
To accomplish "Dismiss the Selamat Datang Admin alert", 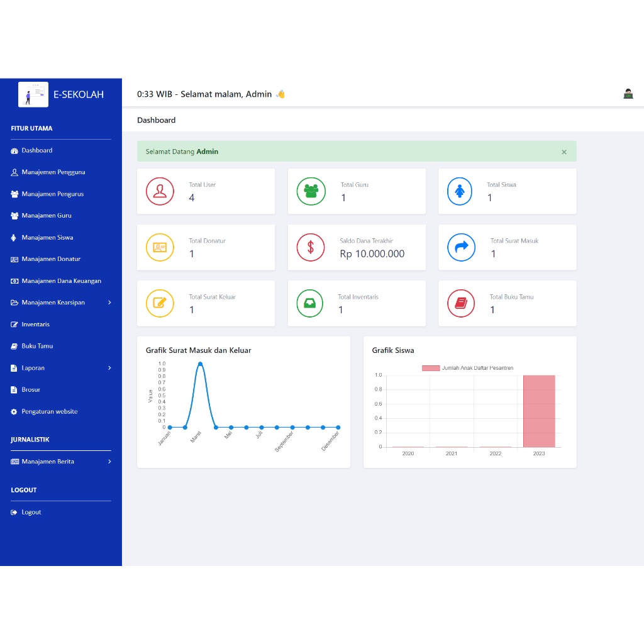I will 564,152.
